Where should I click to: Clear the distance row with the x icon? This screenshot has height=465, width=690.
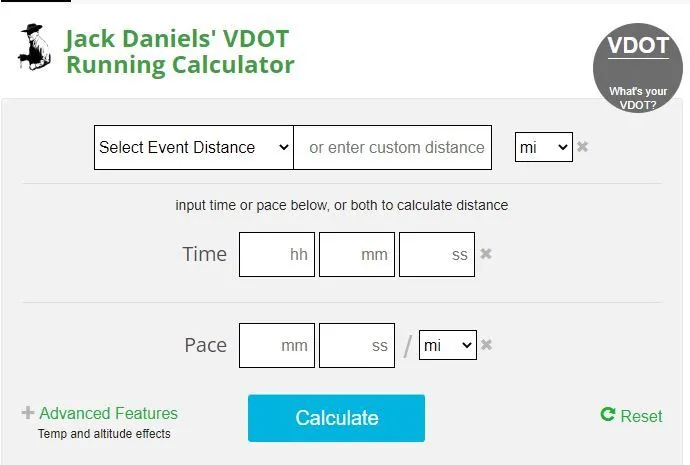(x=583, y=147)
